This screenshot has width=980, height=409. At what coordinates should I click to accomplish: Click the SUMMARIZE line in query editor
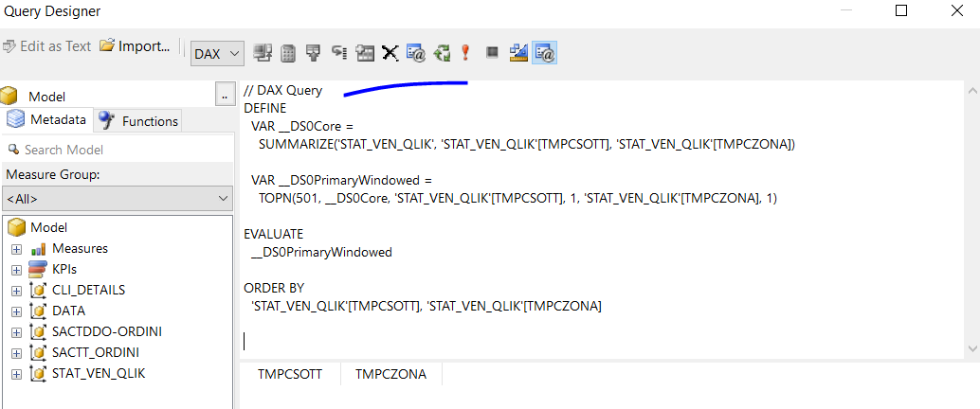pyautogui.click(x=527, y=144)
